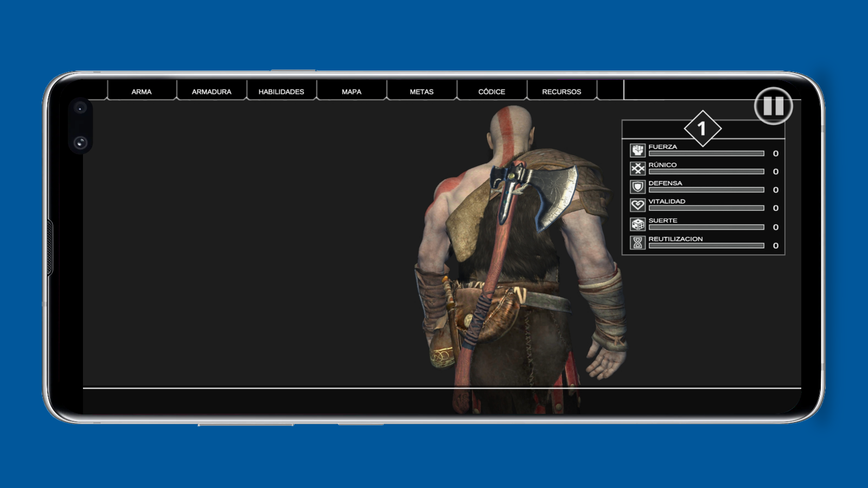
Task: Click the SUERTE label
Action: click(x=663, y=221)
